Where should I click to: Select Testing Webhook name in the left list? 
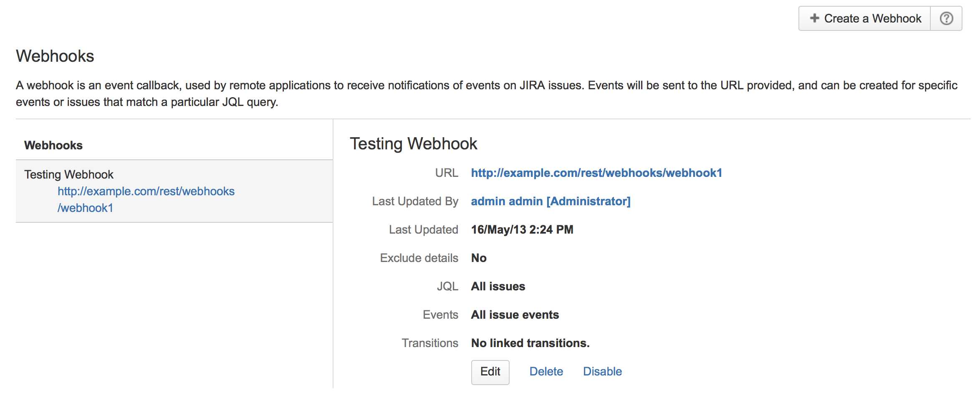(69, 174)
